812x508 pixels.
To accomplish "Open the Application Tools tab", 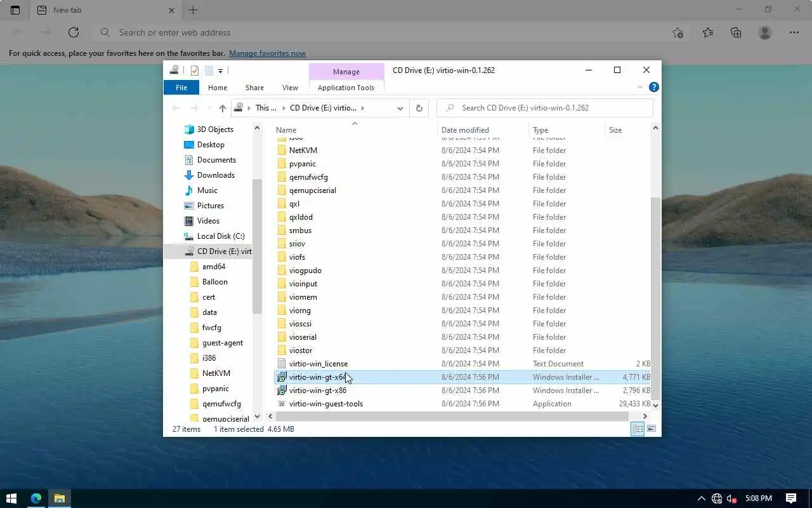I will pyautogui.click(x=346, y=88).
